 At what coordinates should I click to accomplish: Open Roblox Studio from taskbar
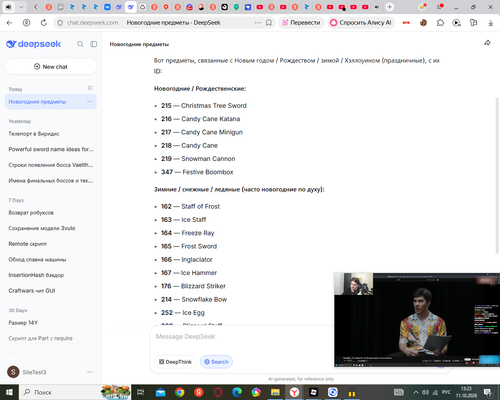[x=314, y=392]
